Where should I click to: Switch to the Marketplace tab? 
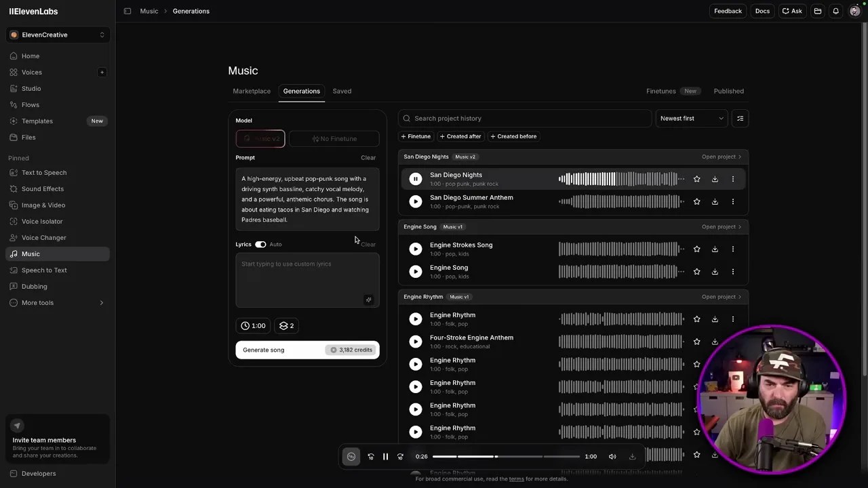(252, 91)
